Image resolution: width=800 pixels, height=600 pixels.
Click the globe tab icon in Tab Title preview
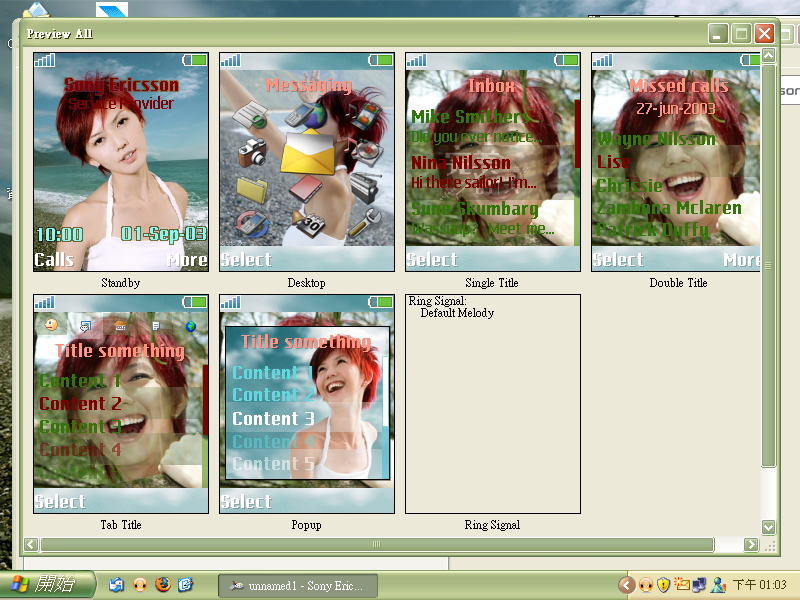click(191, 326)
